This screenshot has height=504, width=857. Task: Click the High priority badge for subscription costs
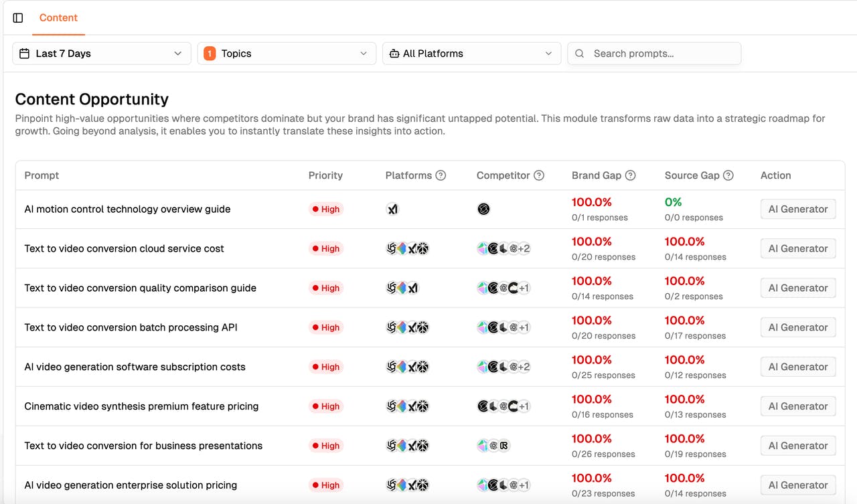[326, 367]
